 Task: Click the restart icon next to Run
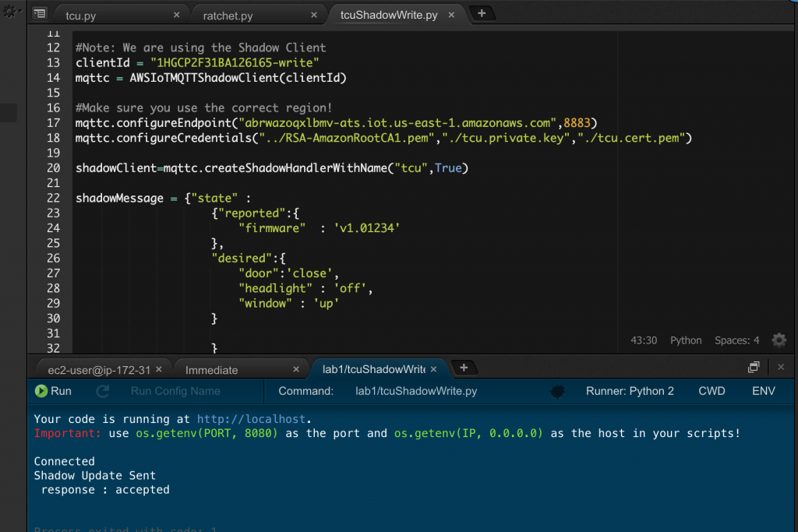(x=103, y=391)
